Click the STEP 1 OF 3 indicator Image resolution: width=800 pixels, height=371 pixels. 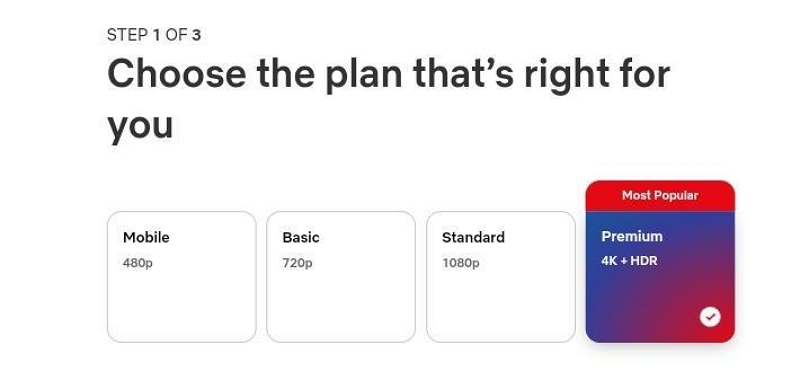[x=154, y=35]
